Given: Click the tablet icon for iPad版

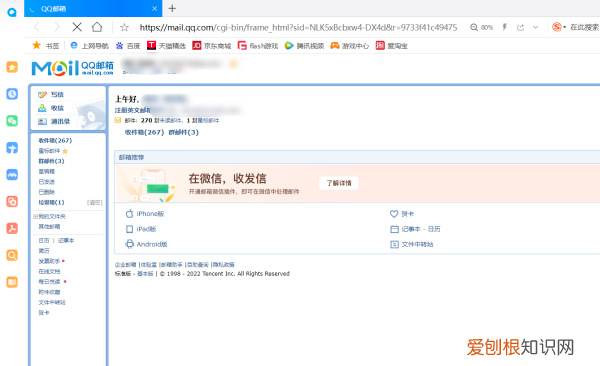Looking at the screenshot, I should pyautogui.click(x=129, y=229).
